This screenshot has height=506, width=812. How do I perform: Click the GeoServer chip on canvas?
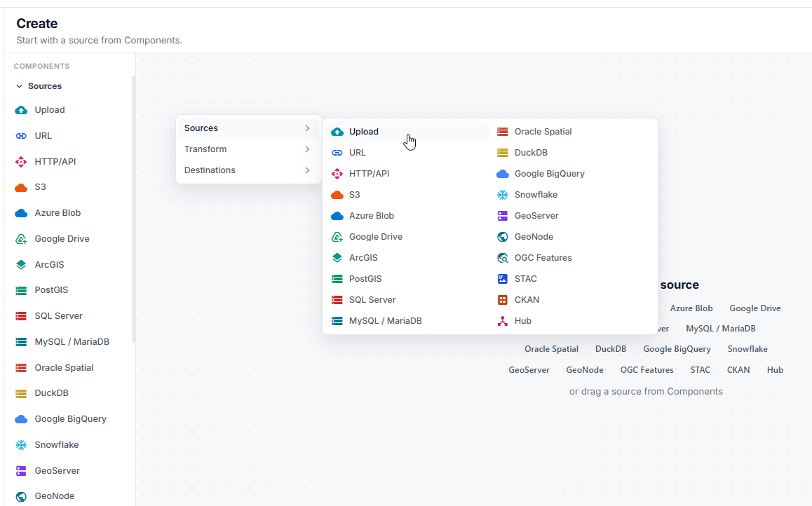click(x=529, y=370)
